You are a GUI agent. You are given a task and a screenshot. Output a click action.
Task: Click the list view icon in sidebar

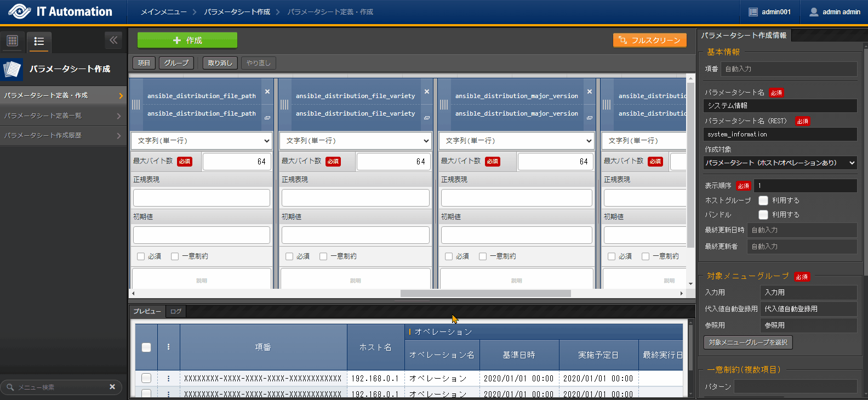pos(39,41)
